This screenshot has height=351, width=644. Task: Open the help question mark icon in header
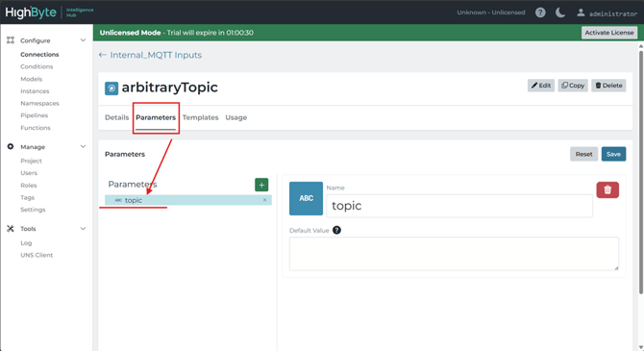point(540,13)
